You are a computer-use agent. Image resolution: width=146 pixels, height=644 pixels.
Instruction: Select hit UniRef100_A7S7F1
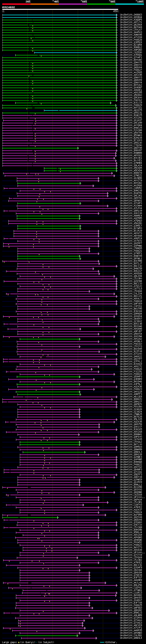[x=131, y=628]
